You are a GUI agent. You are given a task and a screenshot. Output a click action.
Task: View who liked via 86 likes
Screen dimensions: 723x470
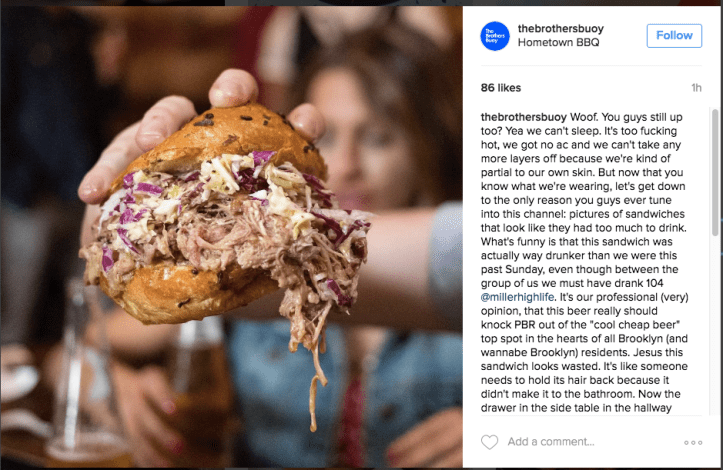coord(501,88)
